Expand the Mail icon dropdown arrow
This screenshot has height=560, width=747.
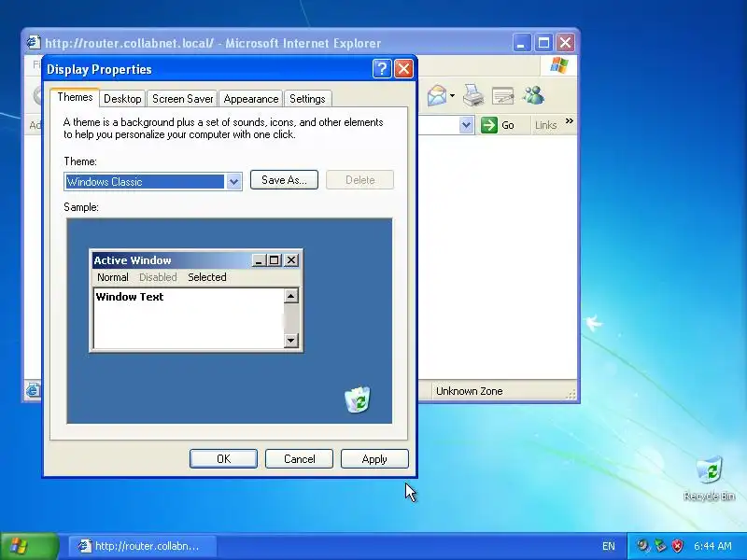tap(452, 96)
